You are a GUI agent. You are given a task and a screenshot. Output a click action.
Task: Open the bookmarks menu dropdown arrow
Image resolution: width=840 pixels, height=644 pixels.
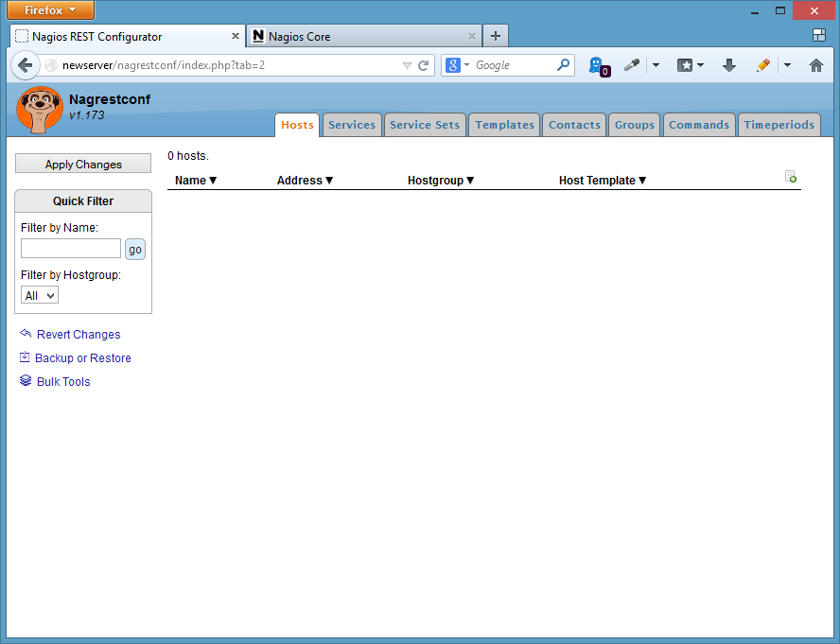point(700,65)
